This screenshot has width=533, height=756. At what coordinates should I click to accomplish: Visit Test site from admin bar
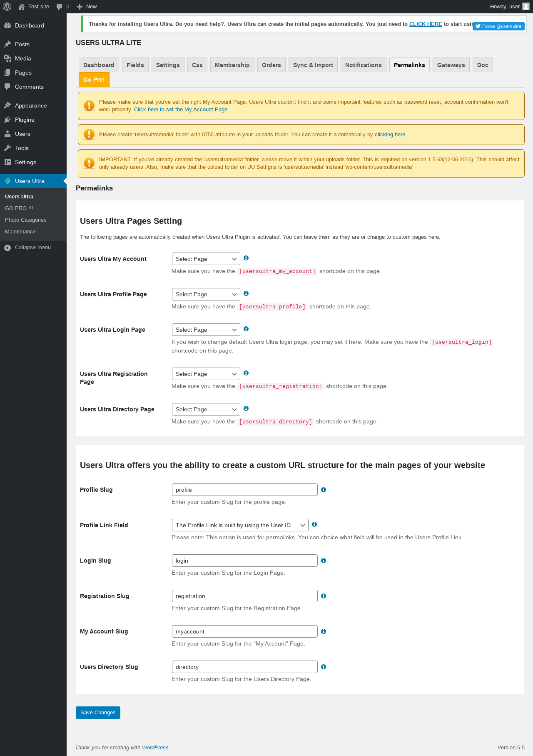click(x=34, y=7)
